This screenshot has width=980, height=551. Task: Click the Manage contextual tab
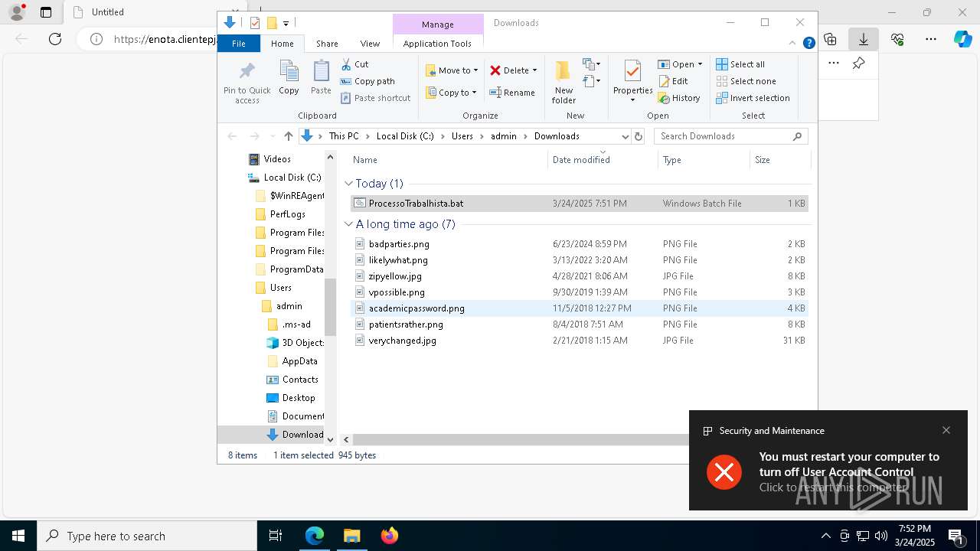(x=438, y=24)
